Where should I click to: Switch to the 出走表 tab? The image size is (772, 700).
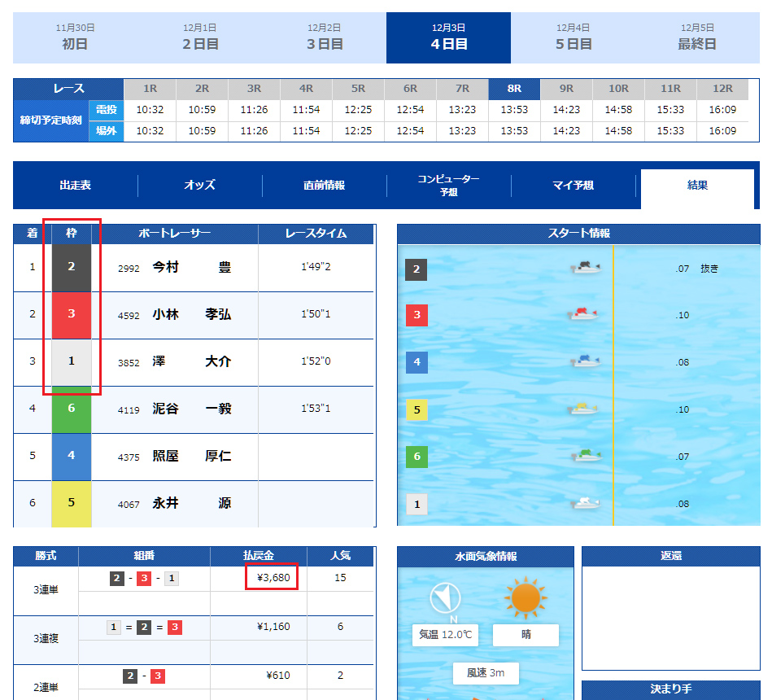point(75,186)
